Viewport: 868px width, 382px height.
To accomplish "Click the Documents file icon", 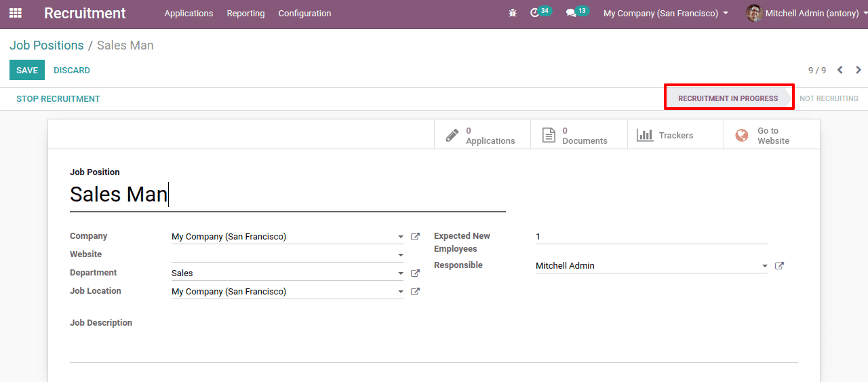I will (549, 136).
